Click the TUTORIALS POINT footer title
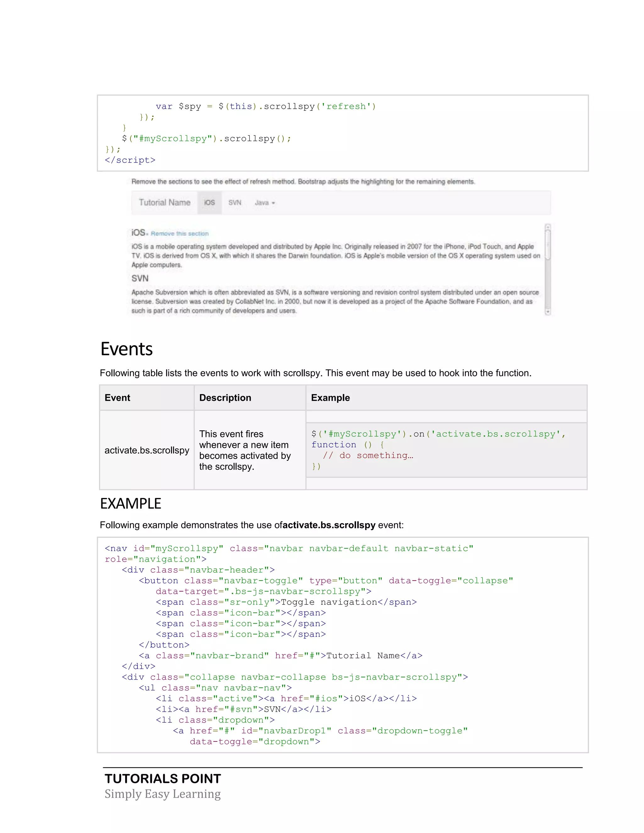 pyautogui.click(x=163, y=778)
